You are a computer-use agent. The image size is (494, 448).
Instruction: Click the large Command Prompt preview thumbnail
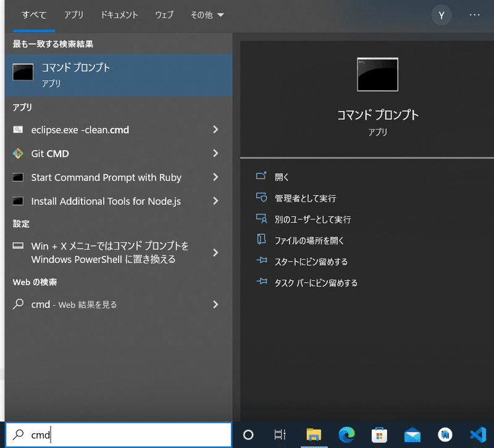click(377, 74)
